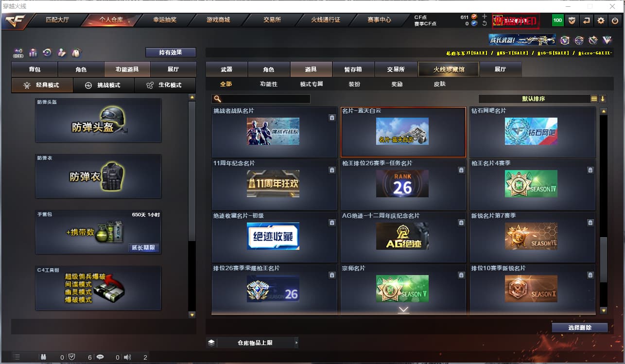Image resolution: width=625 pixels, height=364 pixels.
Task: Select 生化模式 mode tab
Action: [x=165, y=85]
